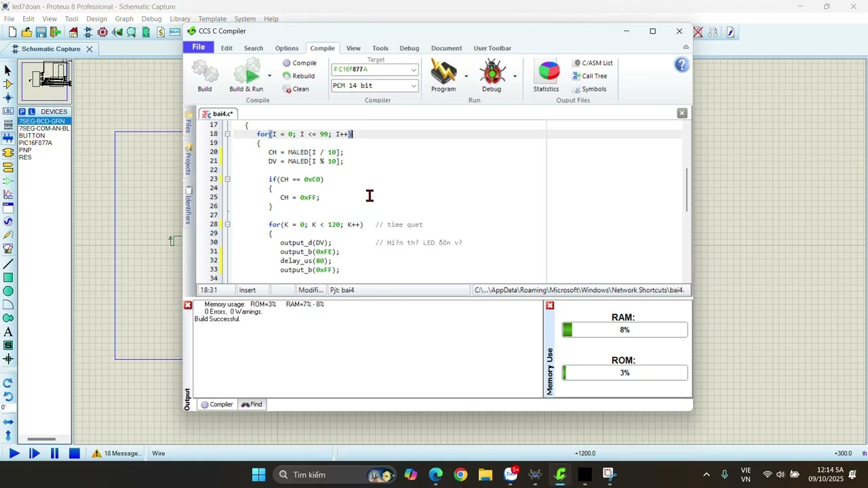Open the Options ribbon tab in CCS
The width and height of the screenshot is (868, 488).
pos(287,48)
